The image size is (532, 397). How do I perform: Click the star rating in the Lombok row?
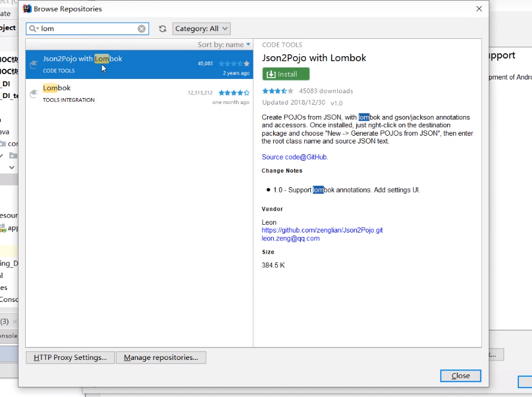tap(234, 93)
